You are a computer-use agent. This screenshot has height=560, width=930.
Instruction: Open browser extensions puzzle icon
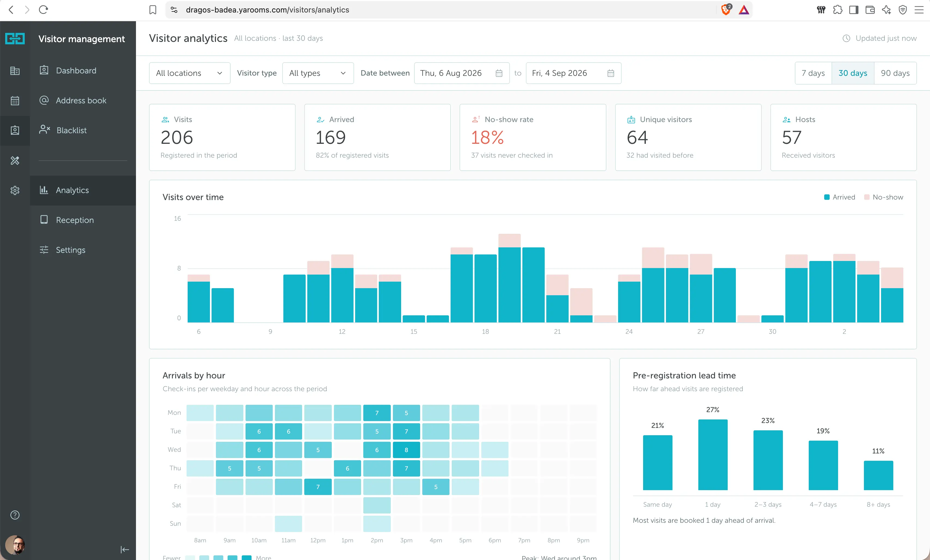838,10
